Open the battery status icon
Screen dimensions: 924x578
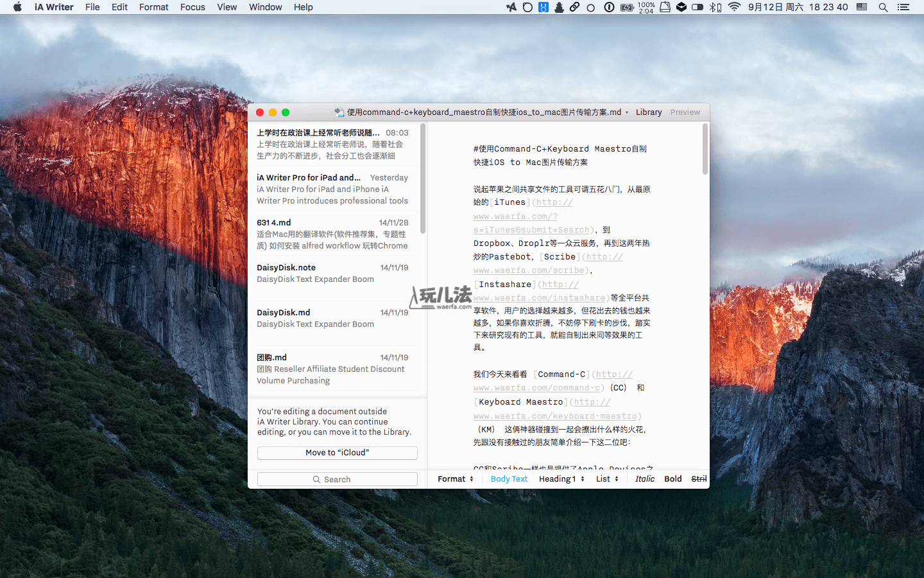(x=626, y=7)
